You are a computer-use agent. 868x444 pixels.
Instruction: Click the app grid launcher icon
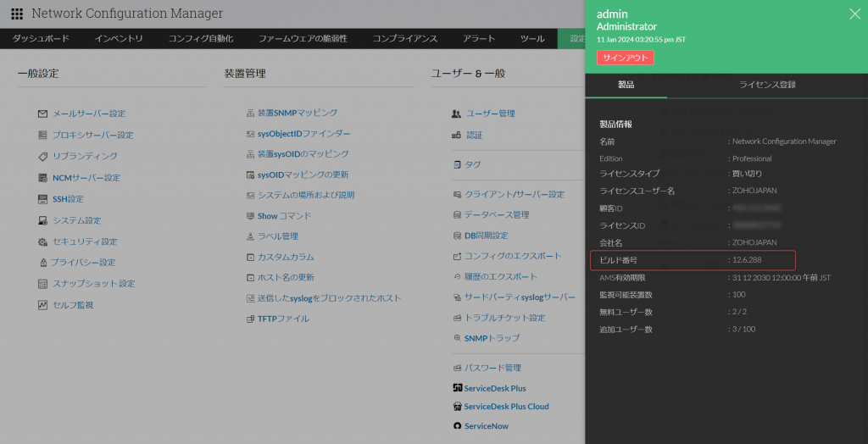point(17,14)
